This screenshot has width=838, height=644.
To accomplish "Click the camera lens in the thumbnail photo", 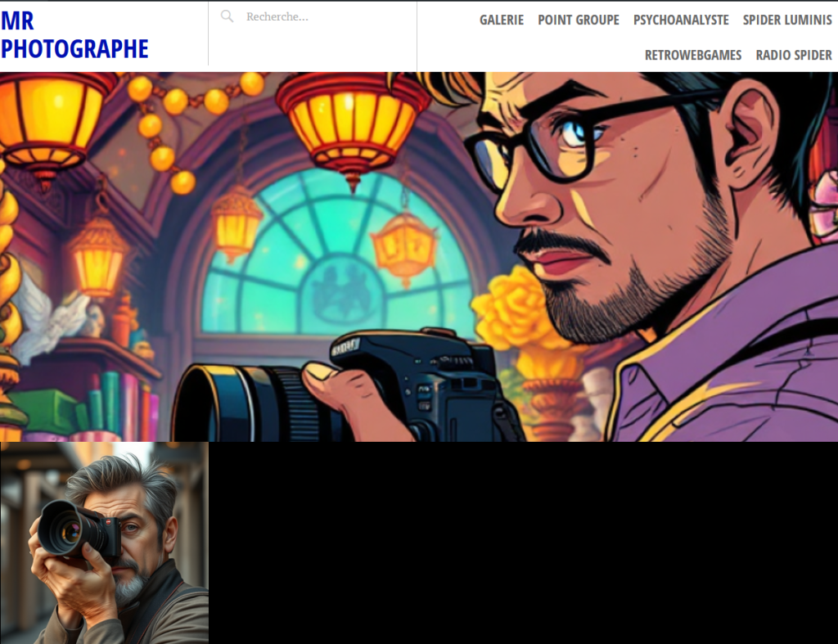I will click(x=65, y=530).
